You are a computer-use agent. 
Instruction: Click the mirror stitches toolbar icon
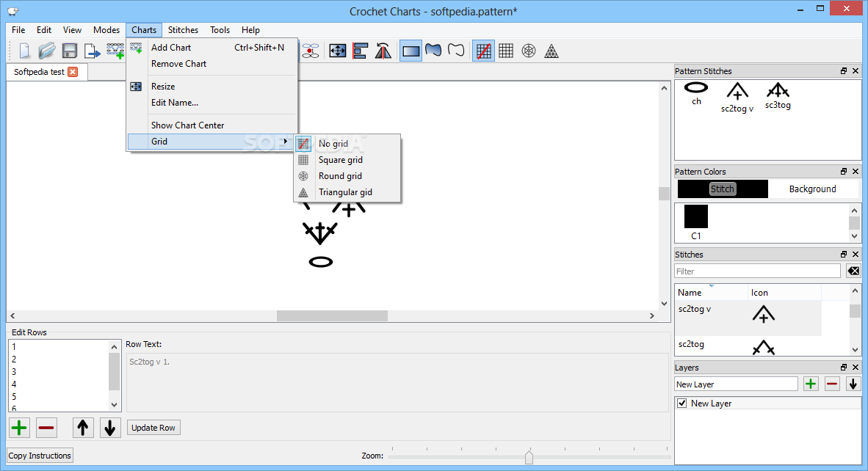tap(383, 51)
